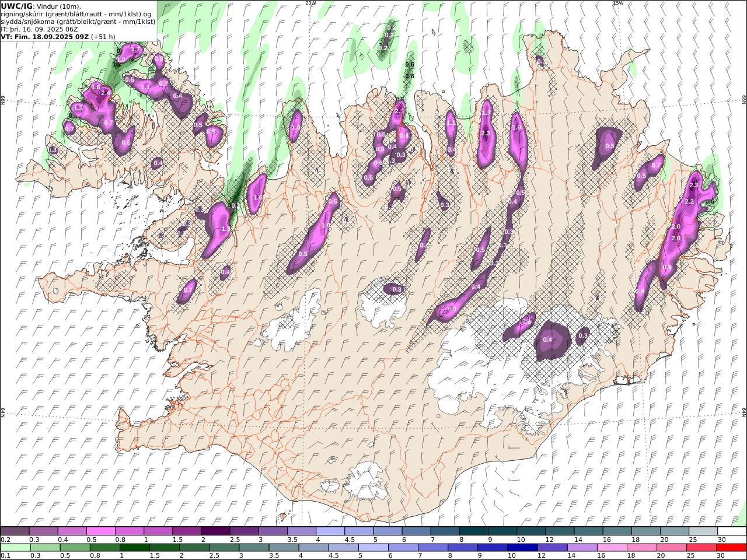Click the bright pink swatch between 0.5 and 0.8
This screenshot has width=747, height=560.
tap(100, 531)
